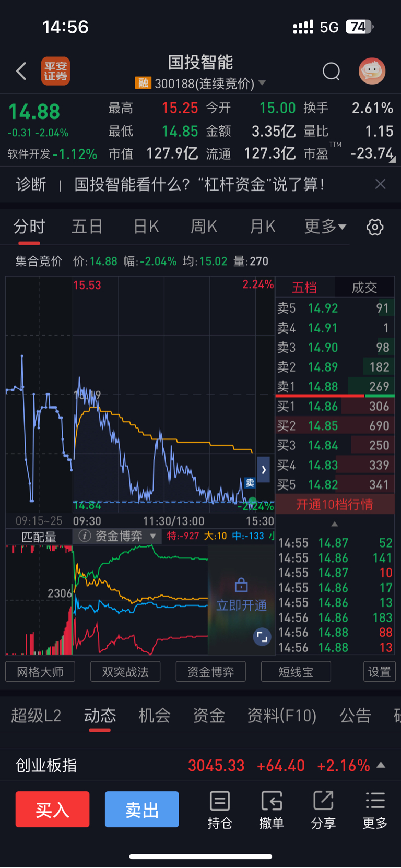The height and width of the screenshot is (868, 401).
Task: Switch to 五日 chart tab
Action: [x=87, y=227]
